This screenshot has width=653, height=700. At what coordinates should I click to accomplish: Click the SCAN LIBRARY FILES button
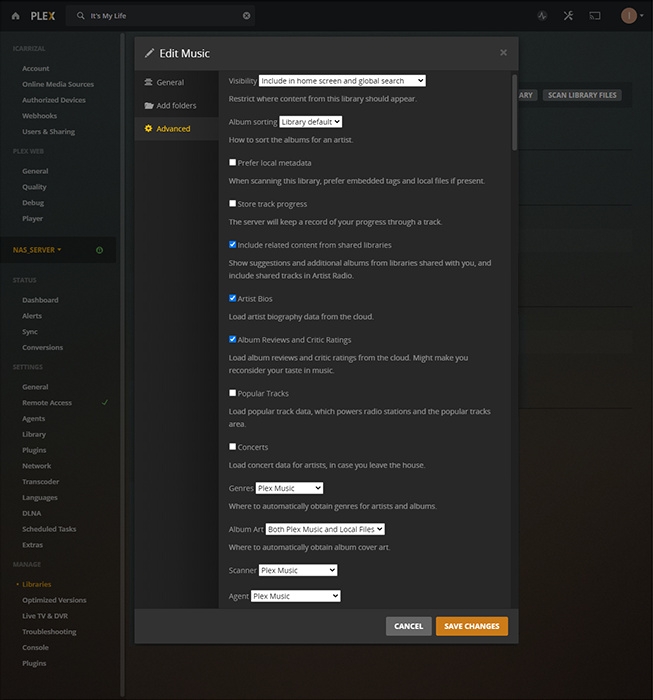click(x=582, y=95)
